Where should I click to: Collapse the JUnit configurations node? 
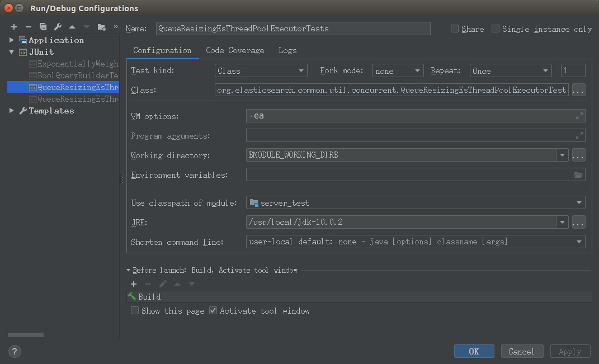pos(12,51)
